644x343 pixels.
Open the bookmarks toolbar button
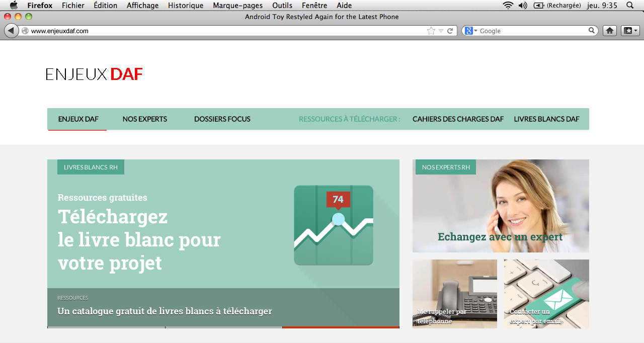coord(630,31)
